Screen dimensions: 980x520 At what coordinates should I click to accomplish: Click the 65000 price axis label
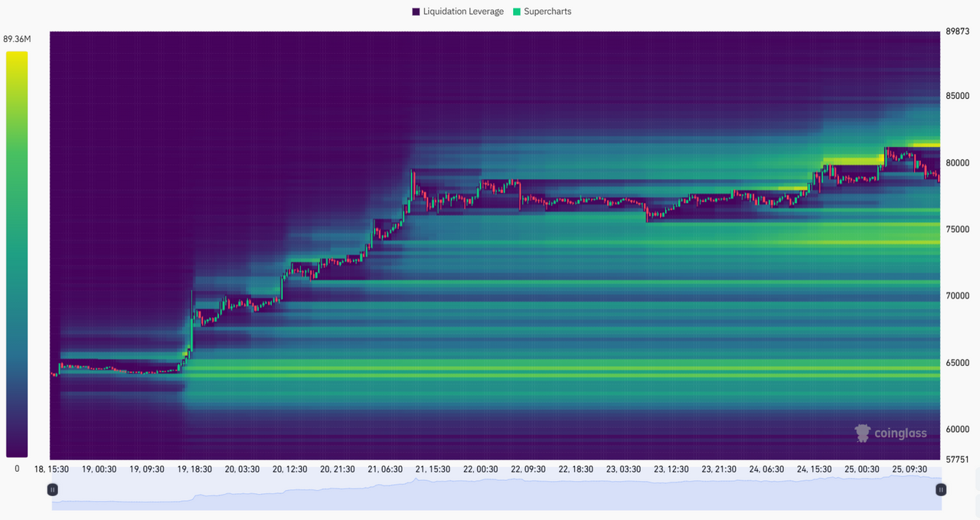[959, 363]
